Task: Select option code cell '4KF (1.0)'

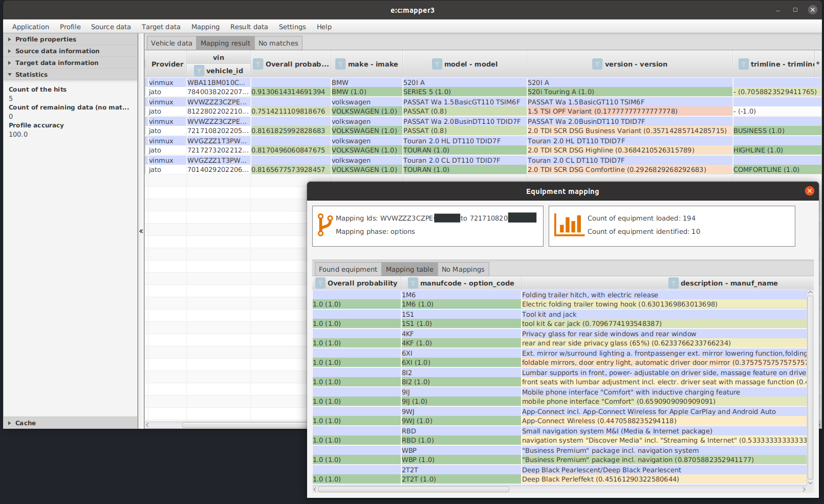Action: click(461, 343)
